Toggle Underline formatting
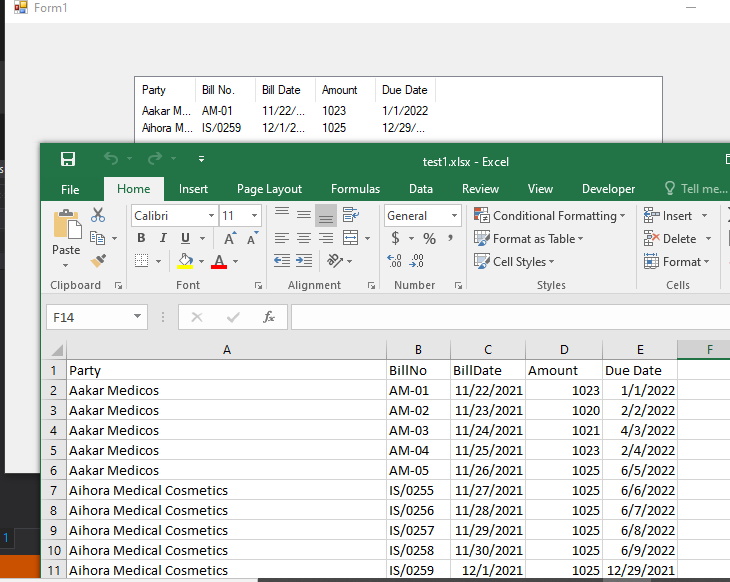Screen dimensions: 730x582 pos(185,238)
